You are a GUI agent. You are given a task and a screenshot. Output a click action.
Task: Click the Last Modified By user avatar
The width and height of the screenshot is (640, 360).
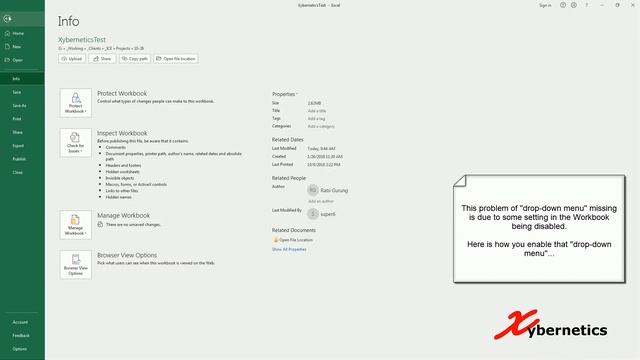(313, 214)
